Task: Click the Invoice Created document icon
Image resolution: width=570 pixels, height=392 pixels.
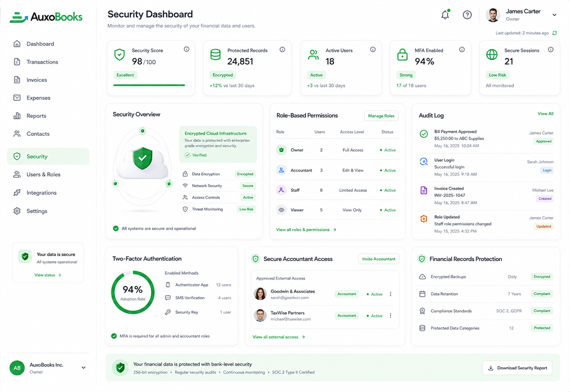Action: click(424, 190)
